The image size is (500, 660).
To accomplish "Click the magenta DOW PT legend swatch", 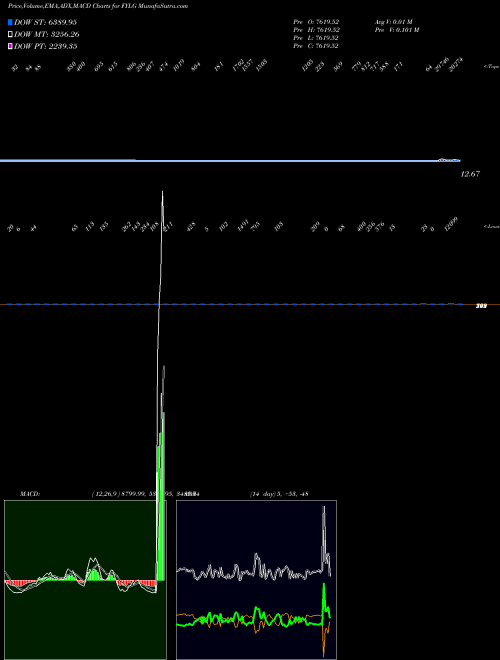I will click(10, 46).
